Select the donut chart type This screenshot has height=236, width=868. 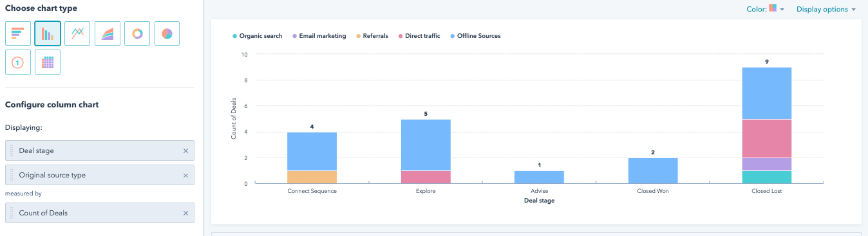point(137,33)
